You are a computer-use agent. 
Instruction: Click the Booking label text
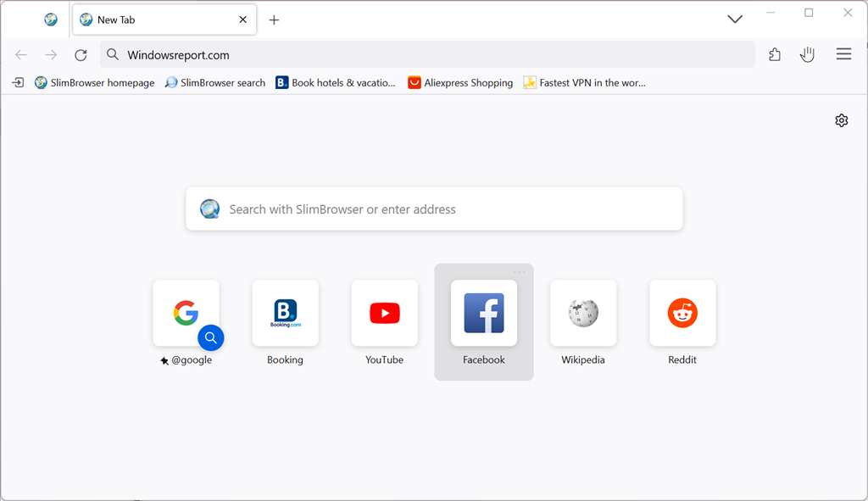285,359
